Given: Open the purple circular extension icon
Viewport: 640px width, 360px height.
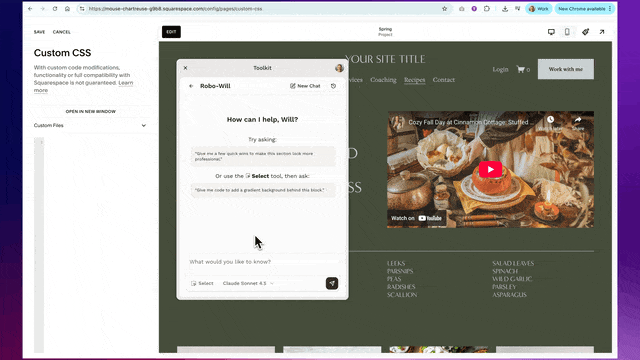Looking at the screenshot, I should (474, 9).
